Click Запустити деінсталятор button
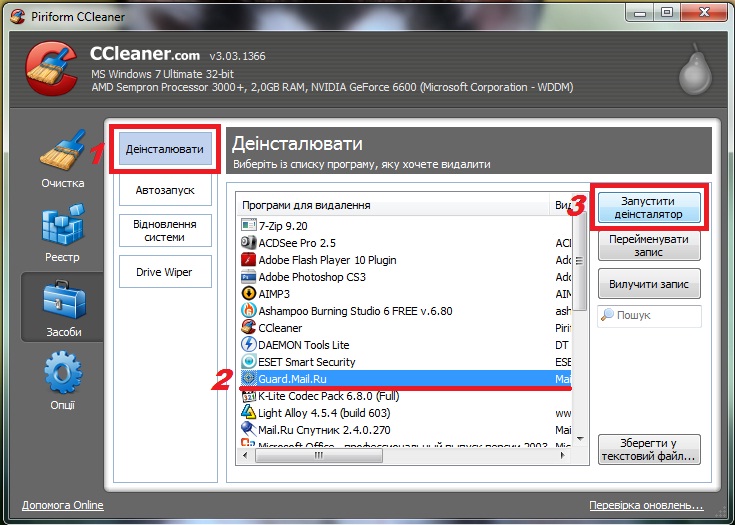This screenshot has width=735, height=525. (649, 207)
